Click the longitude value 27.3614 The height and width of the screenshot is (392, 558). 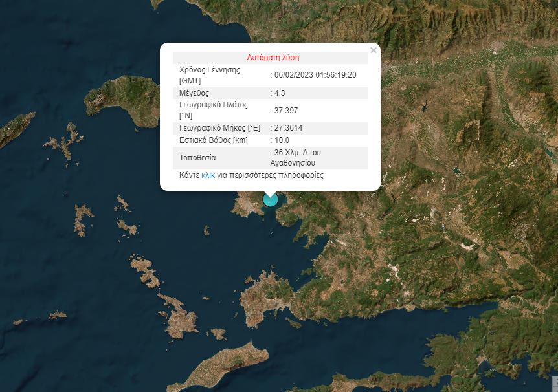point(288,128)
